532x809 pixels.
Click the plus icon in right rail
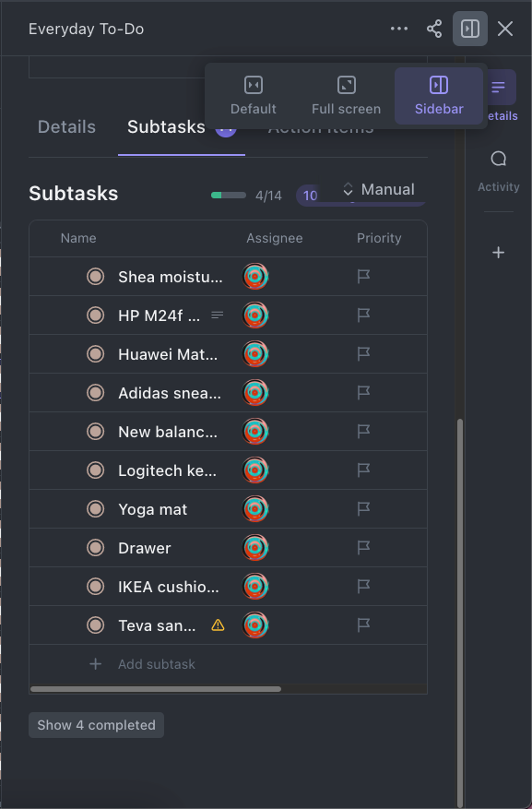pos(499,253)
